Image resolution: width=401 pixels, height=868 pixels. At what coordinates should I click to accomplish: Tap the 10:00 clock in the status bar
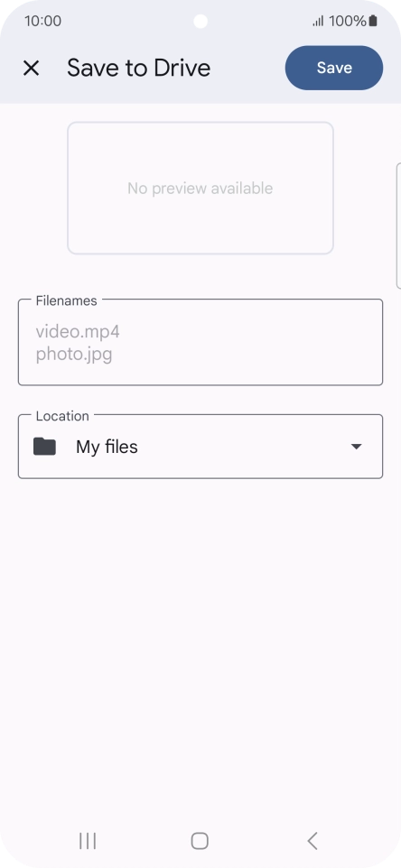tap(42, 21)
